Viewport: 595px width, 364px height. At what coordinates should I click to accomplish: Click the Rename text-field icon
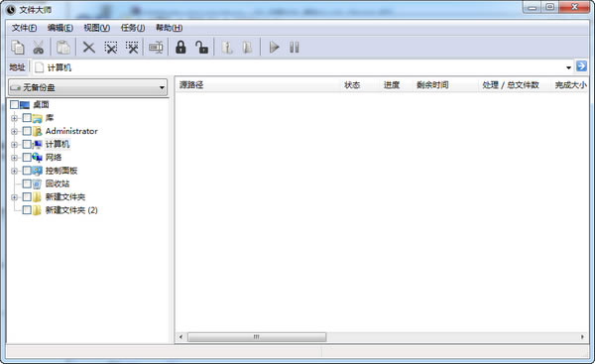pyautogui.click(x=156, y=48)
